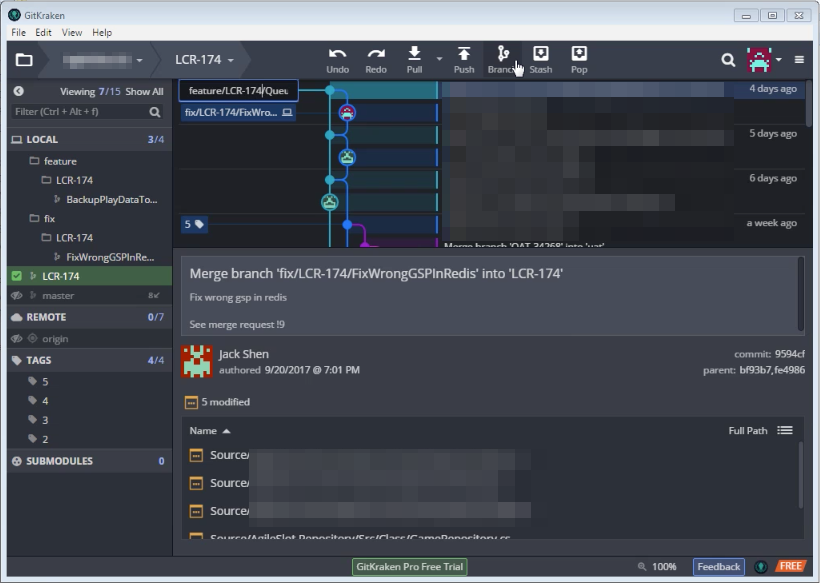820x583 pixels.
Task: Open the Help menu
Action: [102, 32]
